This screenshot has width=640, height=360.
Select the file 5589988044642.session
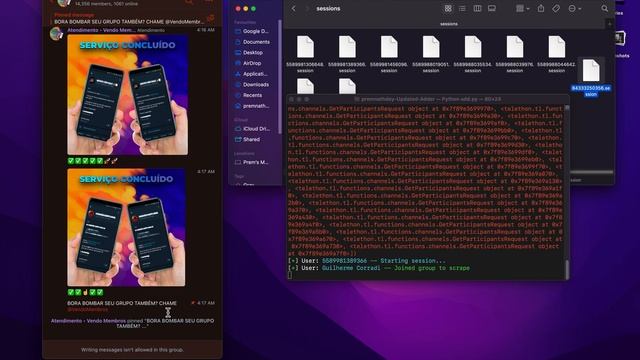pos(557,54)
